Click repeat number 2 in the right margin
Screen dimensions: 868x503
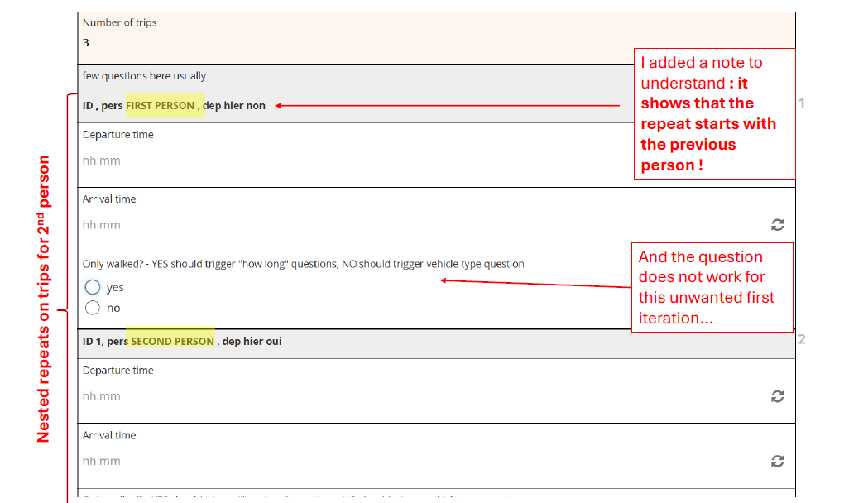click(x=801, y=339)
